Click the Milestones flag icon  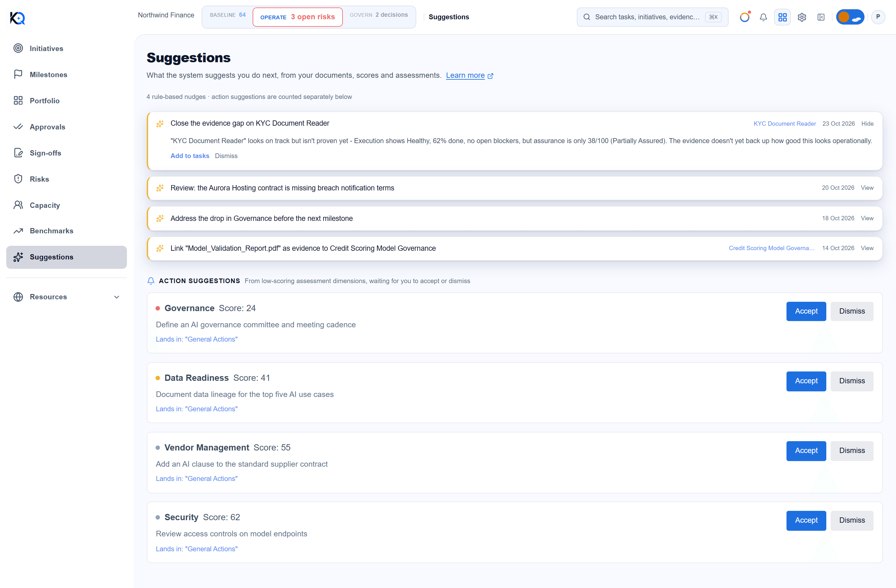(x=18, y=74)
